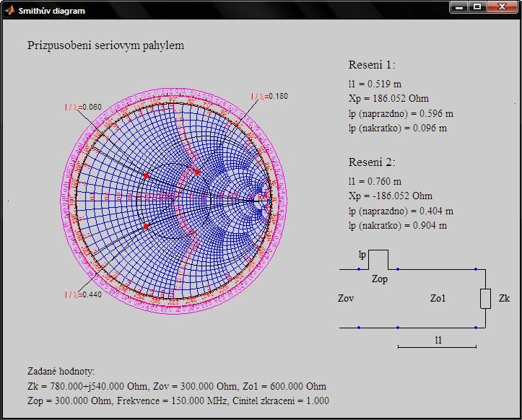Screen dimensions: 522x420
Task: Click the 'Prizpusobeni seriovym pahylem' heading
Action: click(x=105, y=45)
